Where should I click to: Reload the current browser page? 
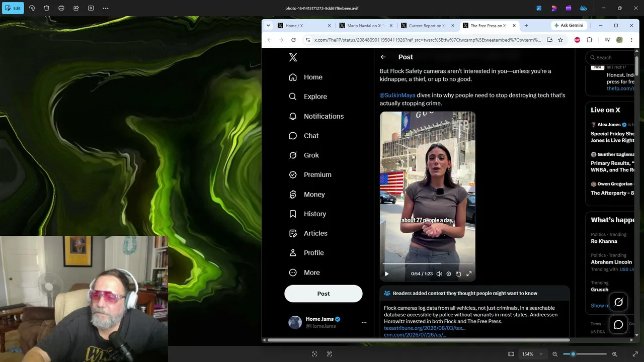[x=293, y=40]
